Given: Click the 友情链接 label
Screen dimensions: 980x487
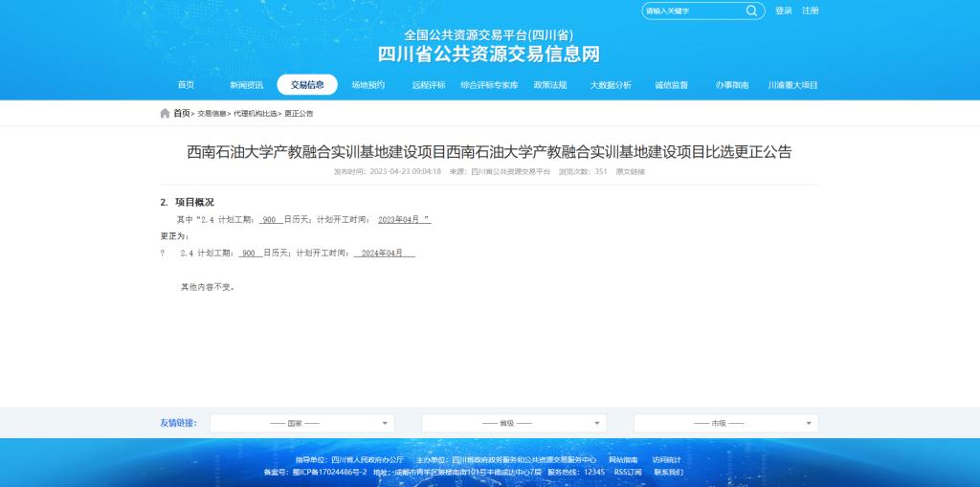Looking at the screenshot, I should coord(179,423).
